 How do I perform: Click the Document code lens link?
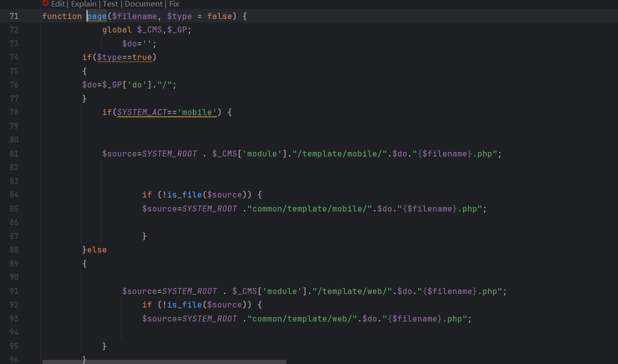point(143,4)
